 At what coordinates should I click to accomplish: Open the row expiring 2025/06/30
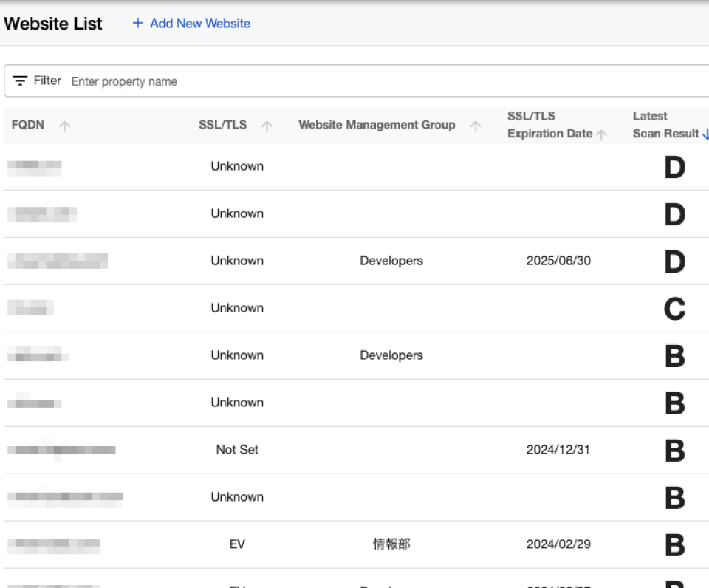(558, 261)
